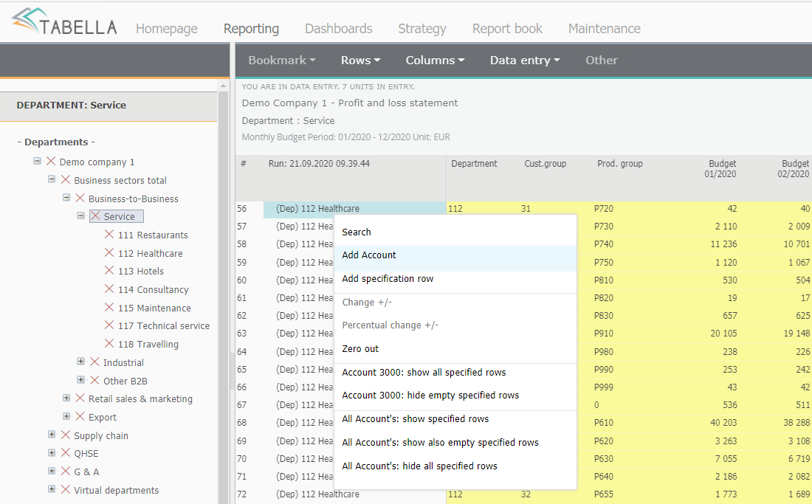Choose Search from the context menu
The height and width of the screenshot is (504, 812).
coord(455,232)
